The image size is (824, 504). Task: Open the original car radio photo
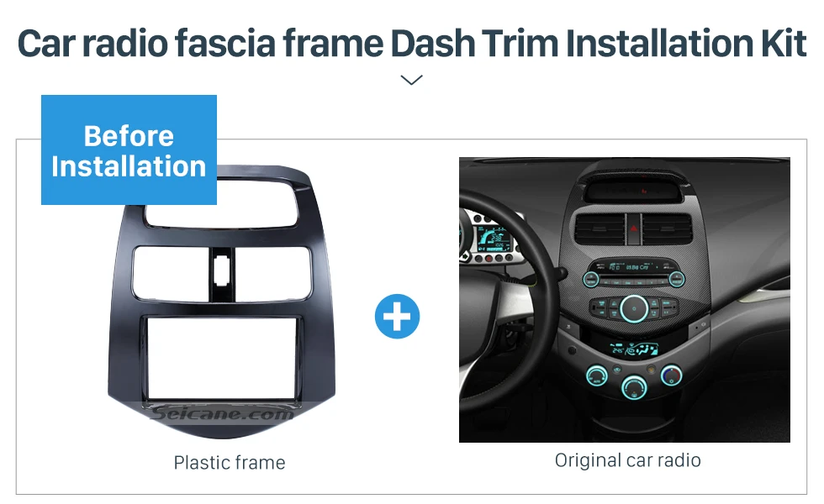pos(624,299)
